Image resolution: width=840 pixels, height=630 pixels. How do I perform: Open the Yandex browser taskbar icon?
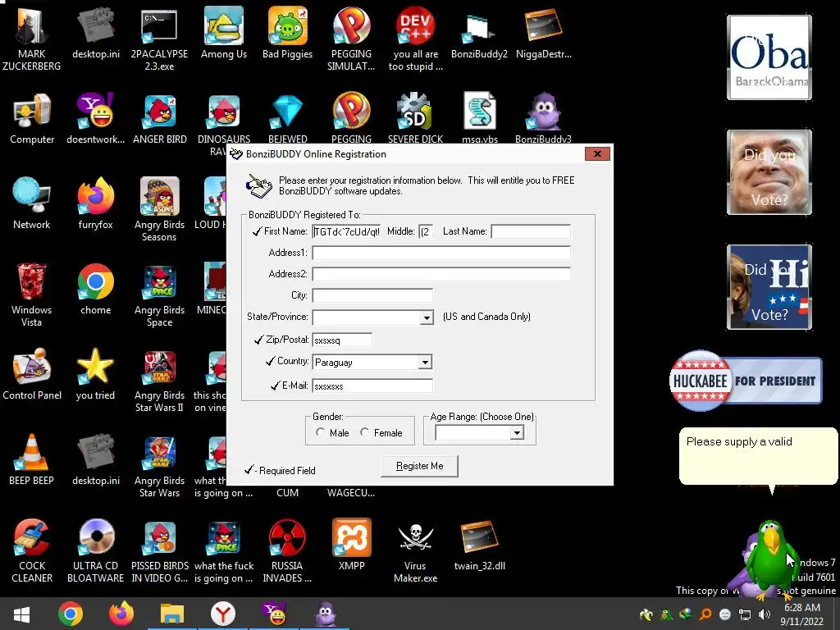[x=223, y=614]
